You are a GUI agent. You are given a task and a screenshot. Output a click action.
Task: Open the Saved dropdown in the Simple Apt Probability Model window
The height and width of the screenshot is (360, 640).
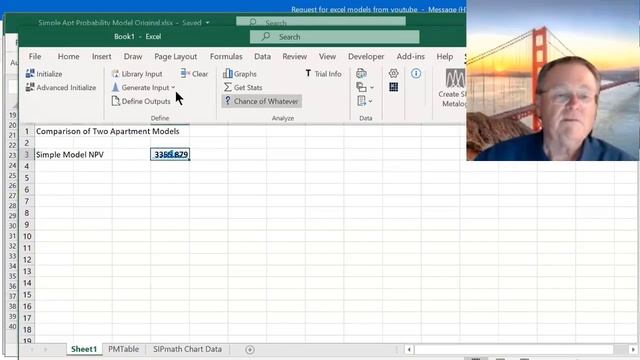(x=207, y=22)
